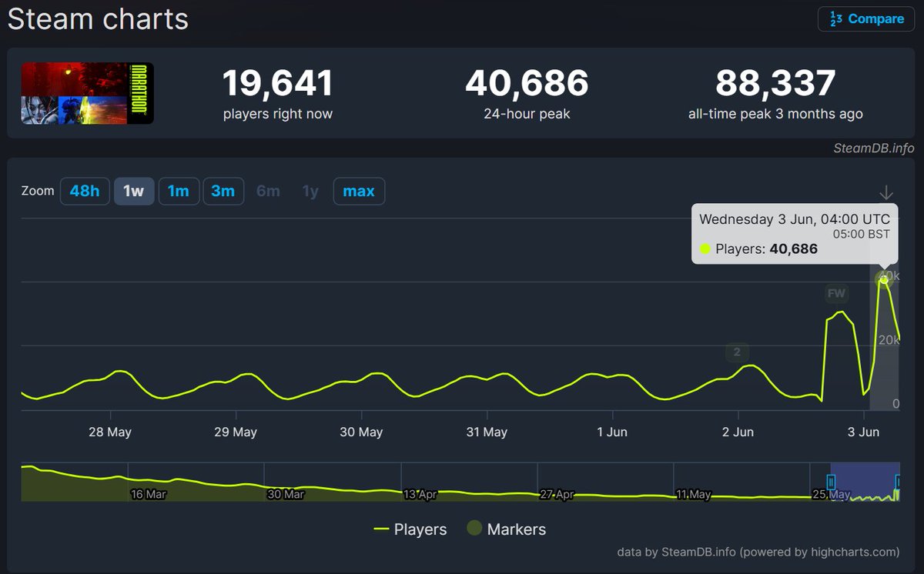Screen dimensions: 924x574
Task: Click the 3 Jun axis label
Action: pyautogui.click(x=863, y=432)
